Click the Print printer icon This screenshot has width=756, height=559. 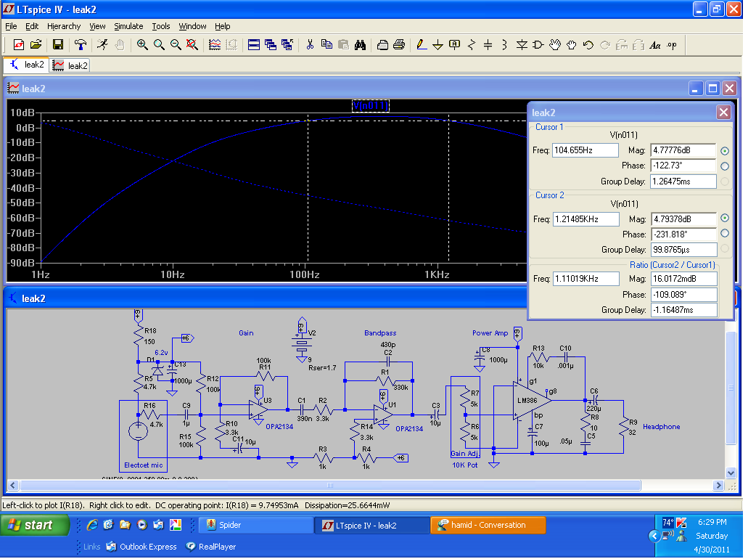[x=399, y=45]
